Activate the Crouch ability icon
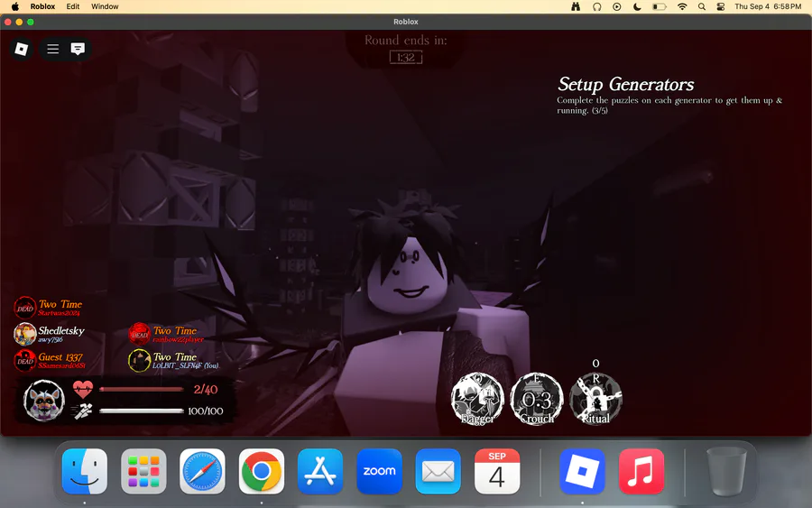Viewport: 812px width, 508px height. coord(537,399)
